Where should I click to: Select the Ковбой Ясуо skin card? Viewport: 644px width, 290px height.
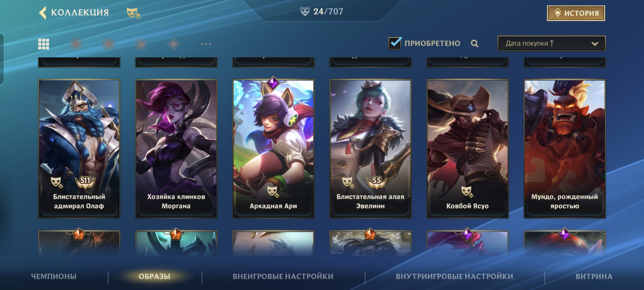pyautogui.click(x=467, y=148)
